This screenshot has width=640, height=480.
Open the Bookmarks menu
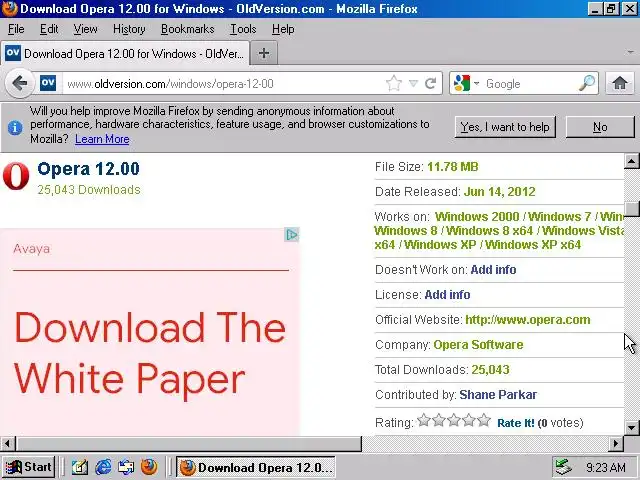click(188, 29)
